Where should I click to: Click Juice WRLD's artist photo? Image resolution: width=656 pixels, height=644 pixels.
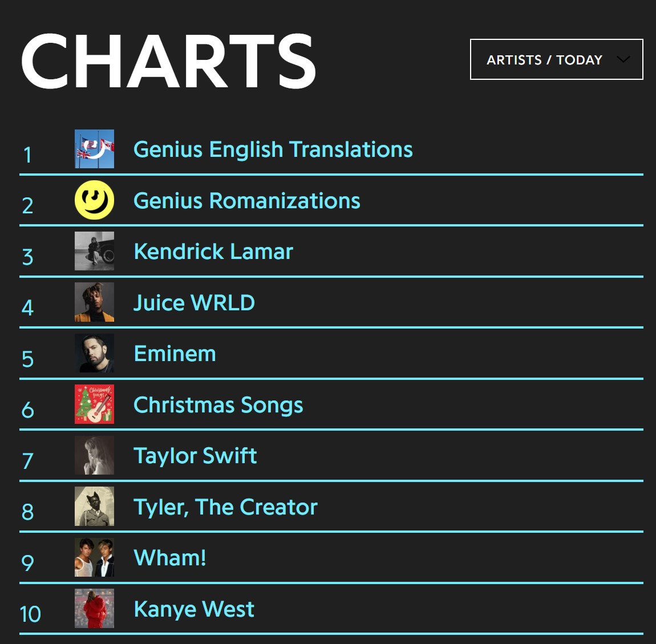(x=94, y=302)
